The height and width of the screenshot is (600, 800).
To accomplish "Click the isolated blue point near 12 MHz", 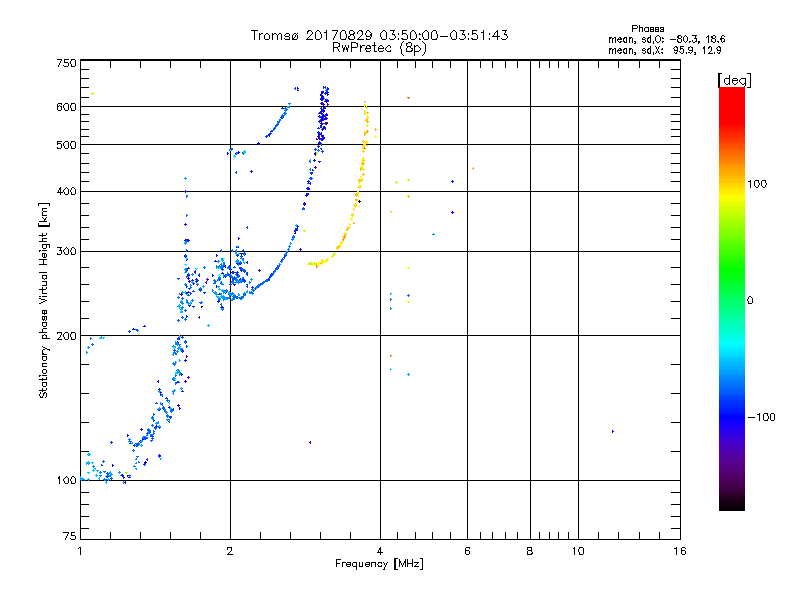I will coord(613,432).
